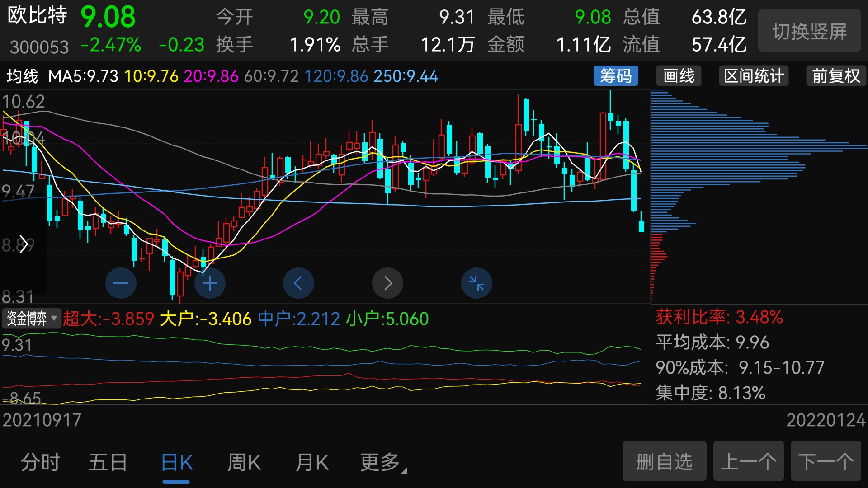The width and height of the screenshot is (868, 488).
Task: Click 今开 9.20 open price
Action: point(278,17)
